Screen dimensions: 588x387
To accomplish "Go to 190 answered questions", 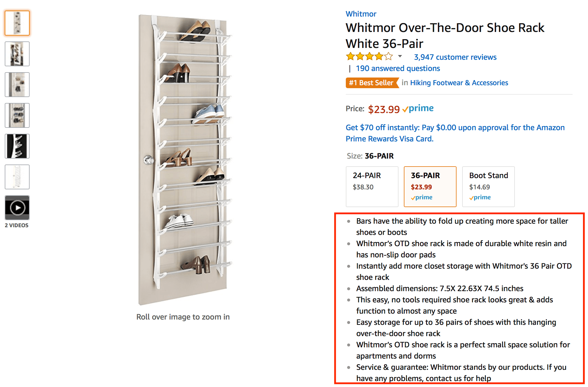I will point(398,68).
